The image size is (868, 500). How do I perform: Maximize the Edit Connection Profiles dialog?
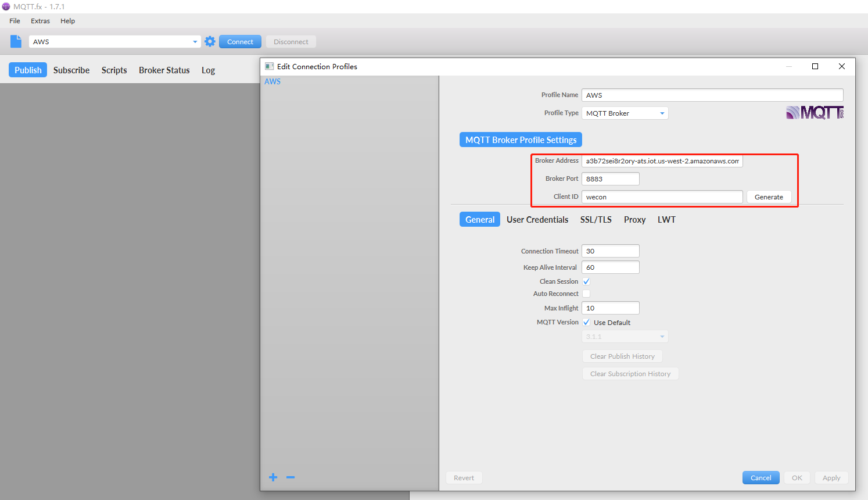tap(815, 66)
